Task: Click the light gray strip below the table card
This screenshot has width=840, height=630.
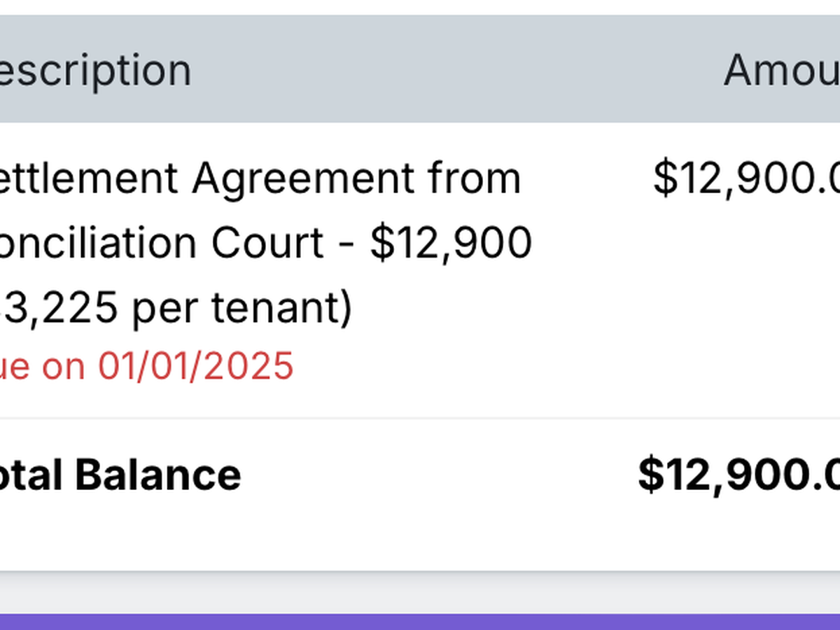Action: pyautogui.click(x=420, y=592)
